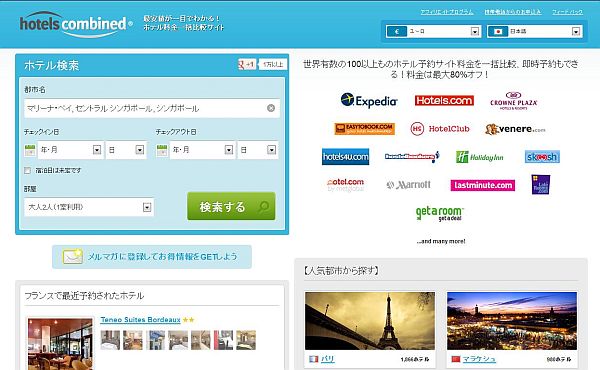Click the '...and many more!' text

(x=441, y=241)
